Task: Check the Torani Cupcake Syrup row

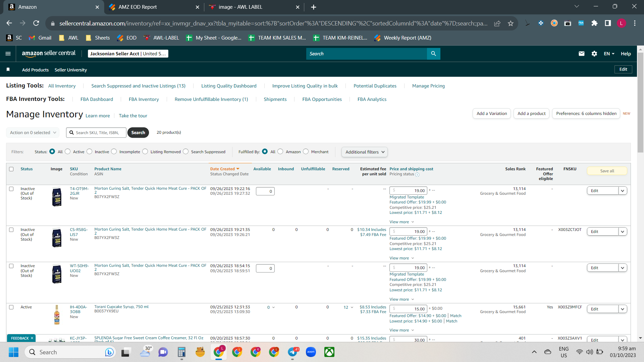Action: (x=11, y=307)
